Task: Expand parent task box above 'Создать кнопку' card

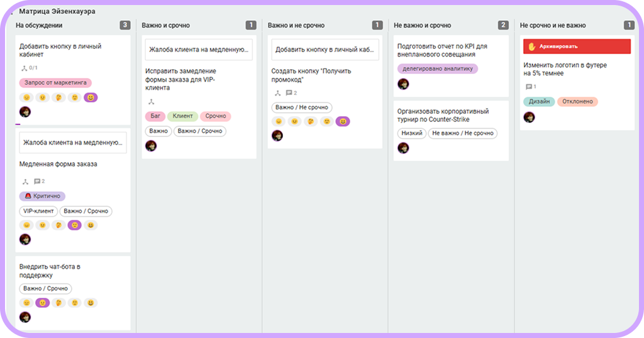Action: (x=325, y=50)
